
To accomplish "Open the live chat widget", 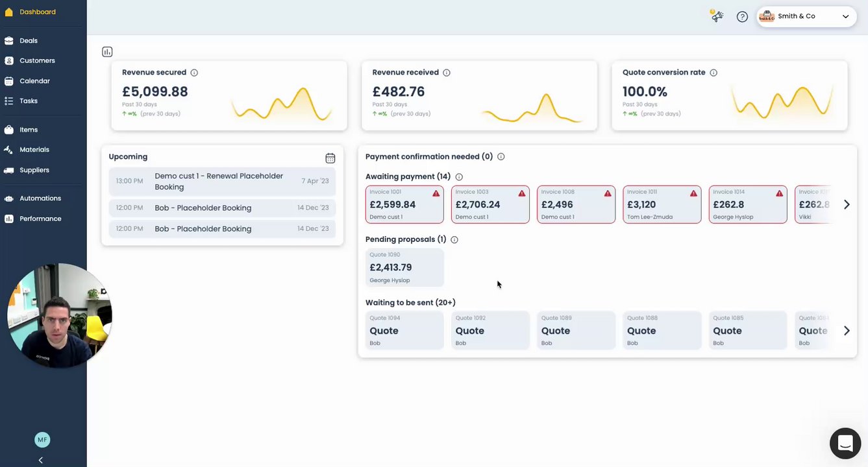I will (845, 443).
